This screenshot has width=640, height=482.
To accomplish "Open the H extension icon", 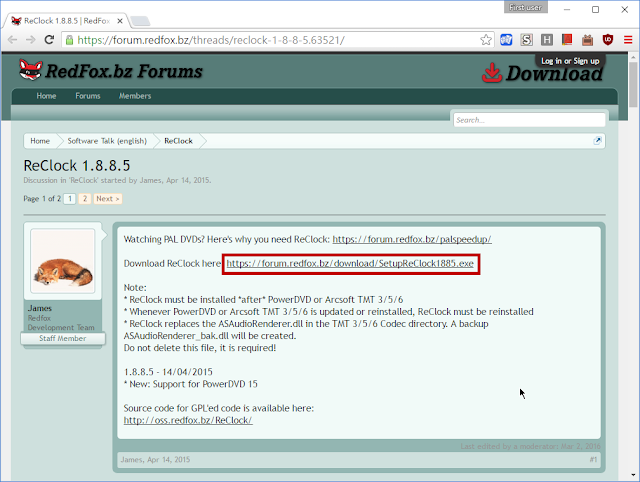I will point(547,40).
